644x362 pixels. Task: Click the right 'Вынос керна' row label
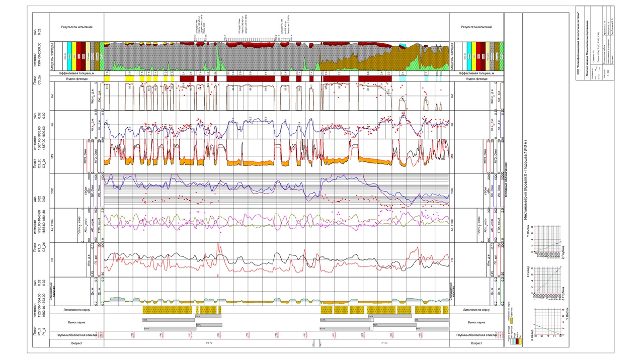pos(476,322)
